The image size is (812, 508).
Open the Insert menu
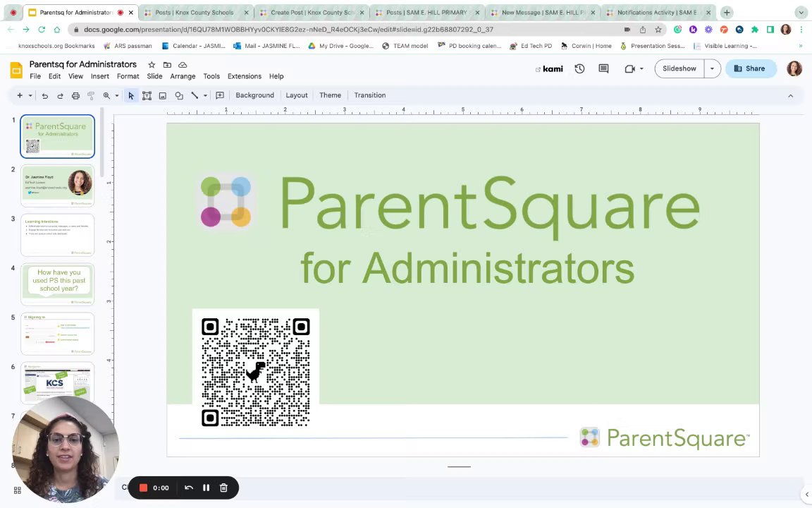pyautogui.click(x=100, y=76)
